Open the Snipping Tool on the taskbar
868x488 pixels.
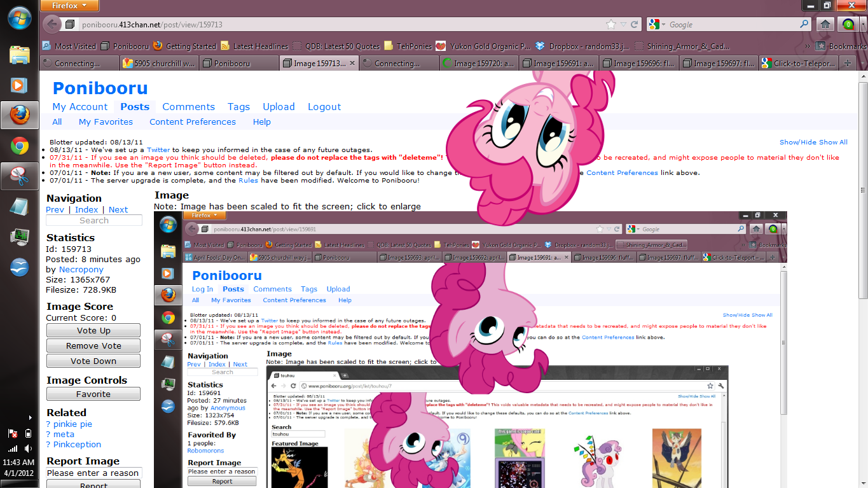coord(19,176)
